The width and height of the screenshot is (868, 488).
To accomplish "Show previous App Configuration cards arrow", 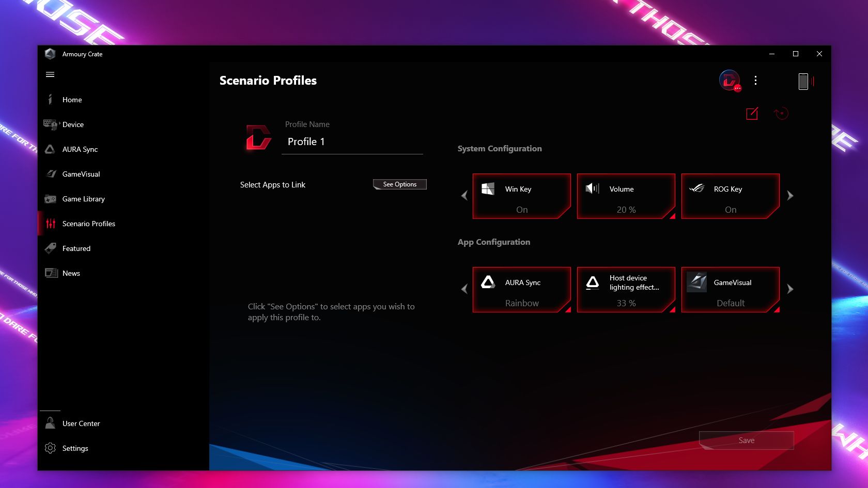I will [464, 289].
